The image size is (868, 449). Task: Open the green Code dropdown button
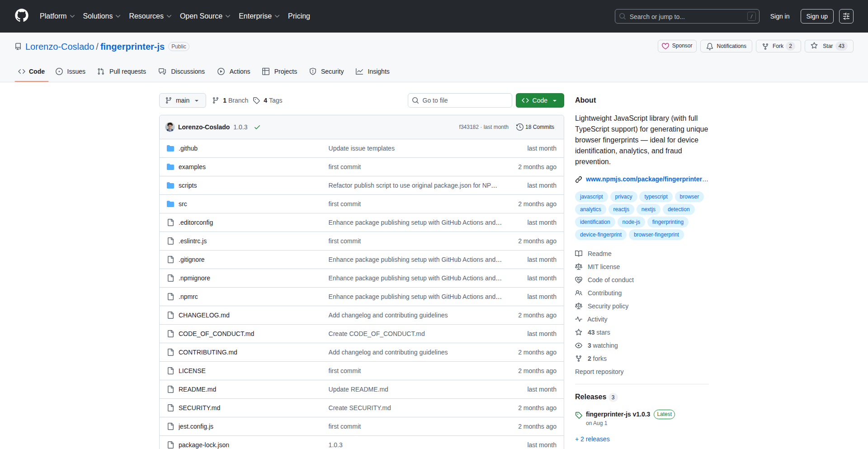(540, 100)
